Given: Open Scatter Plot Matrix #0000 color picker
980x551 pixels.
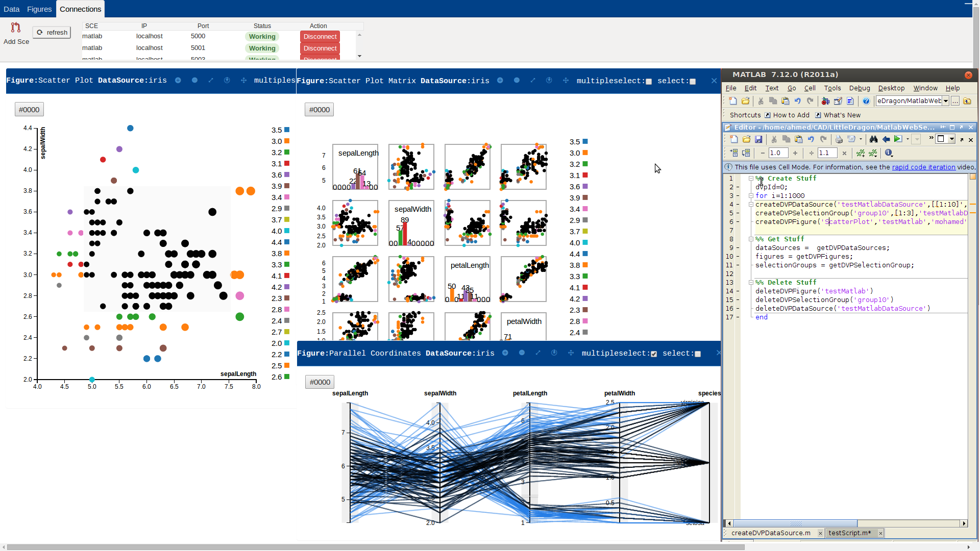Looking at the screenshot, I should pyautogui.click(x=320, y=110).
